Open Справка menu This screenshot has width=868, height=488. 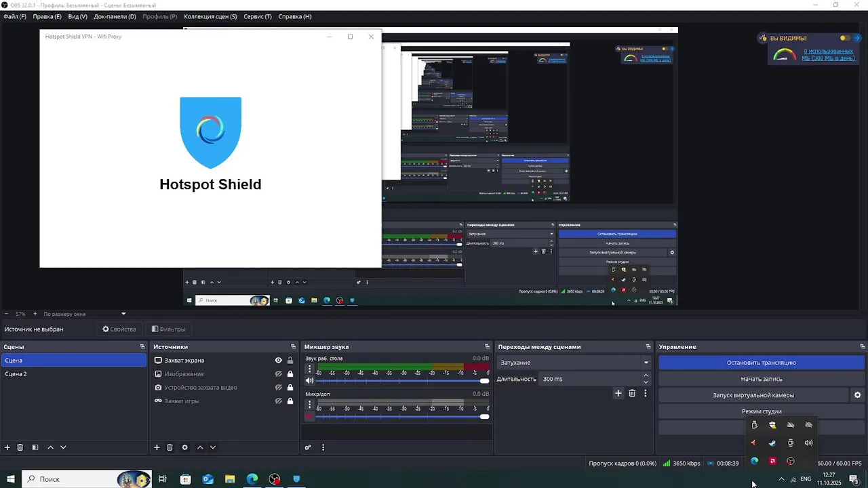point(295,16)
